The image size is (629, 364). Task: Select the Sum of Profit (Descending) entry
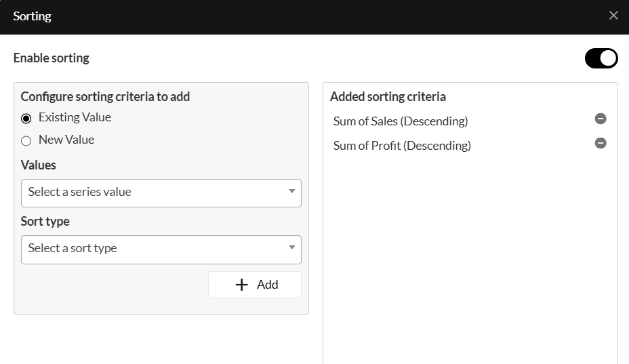click(x=402, y=146)
